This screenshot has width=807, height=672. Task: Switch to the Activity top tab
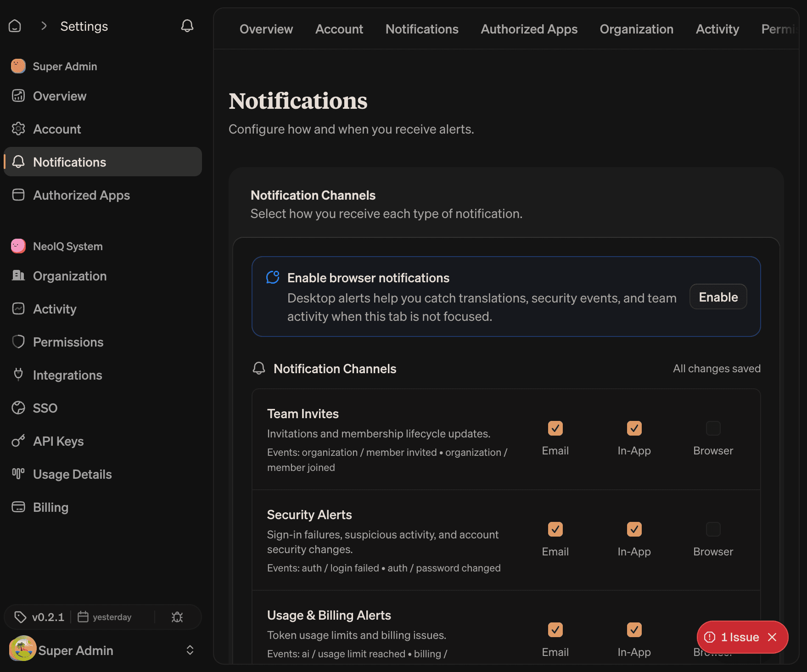(x=717, y=29)
